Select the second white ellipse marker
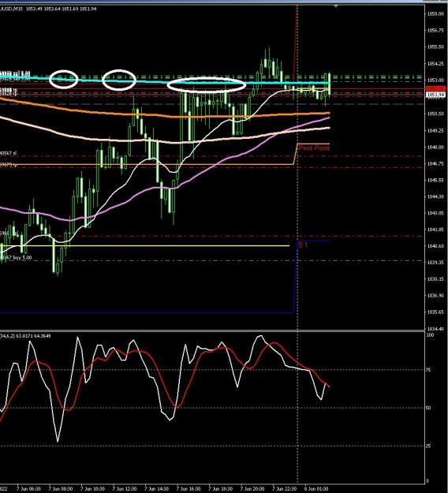The height and width of the screenshot is (493, 448). coord(119,80)
